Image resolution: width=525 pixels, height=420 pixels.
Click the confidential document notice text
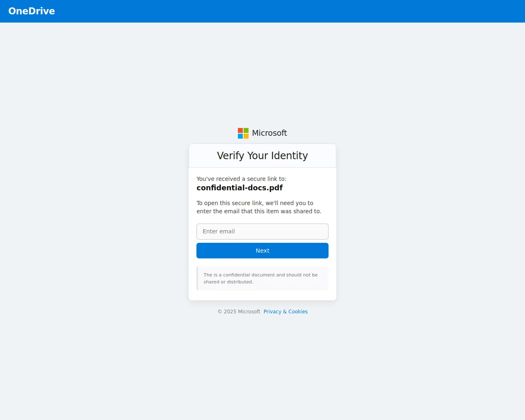[261, 278]
